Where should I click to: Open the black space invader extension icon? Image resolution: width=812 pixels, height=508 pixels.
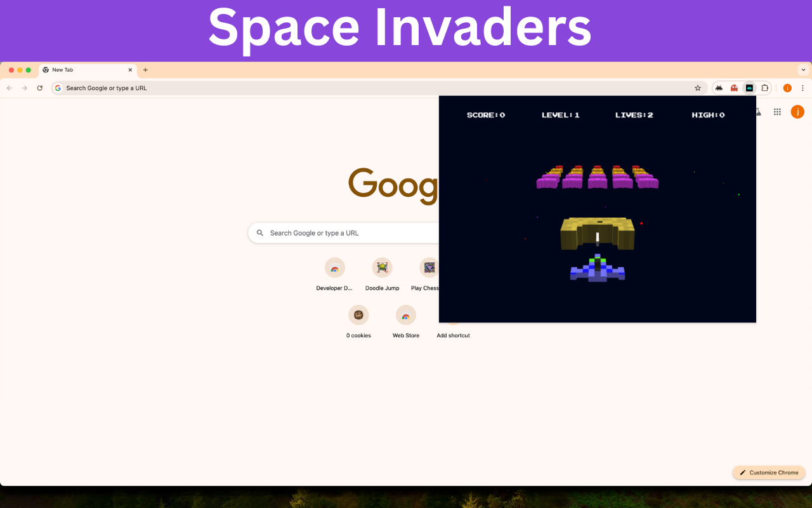(719, 88)
